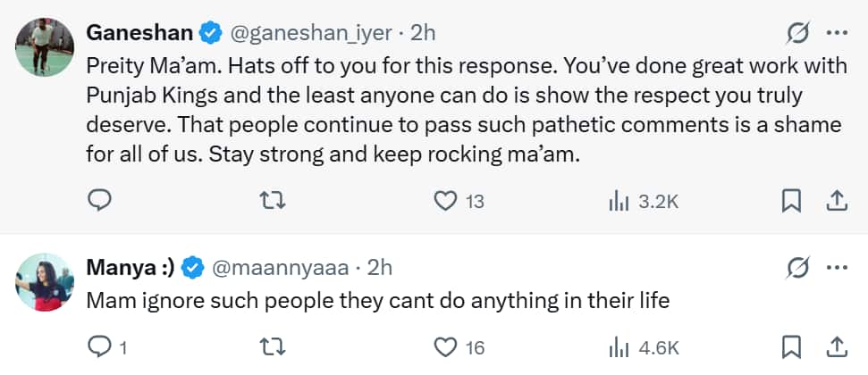This screenshot has height=375, width=868.
Task: View analytics showing 4.6K views
Action: pyautogui.click(x=619, y=346)
